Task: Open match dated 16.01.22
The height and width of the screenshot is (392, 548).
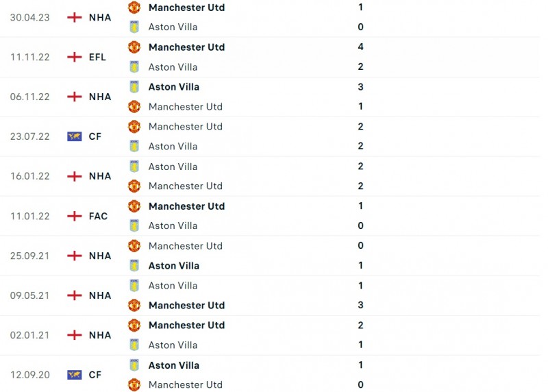Action: (x=29, y=176)
